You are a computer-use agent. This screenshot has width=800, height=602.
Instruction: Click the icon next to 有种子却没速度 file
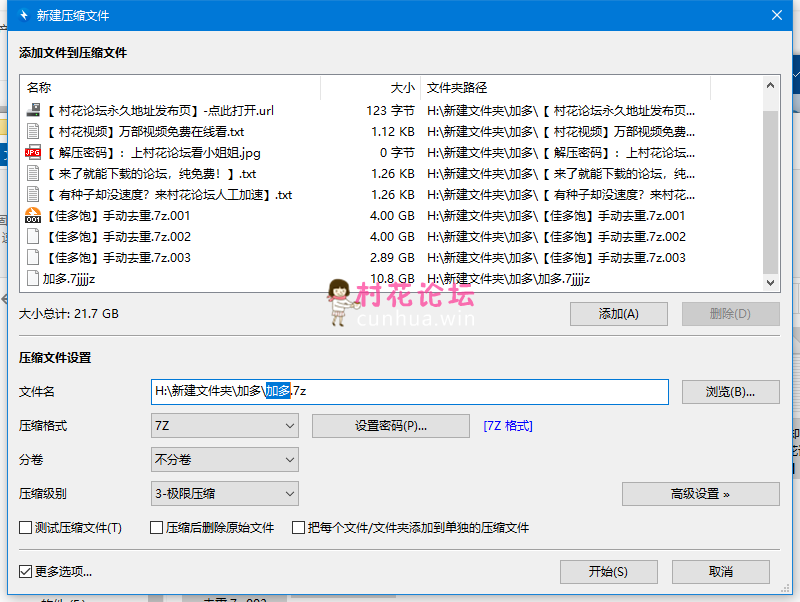pos(35,194)
